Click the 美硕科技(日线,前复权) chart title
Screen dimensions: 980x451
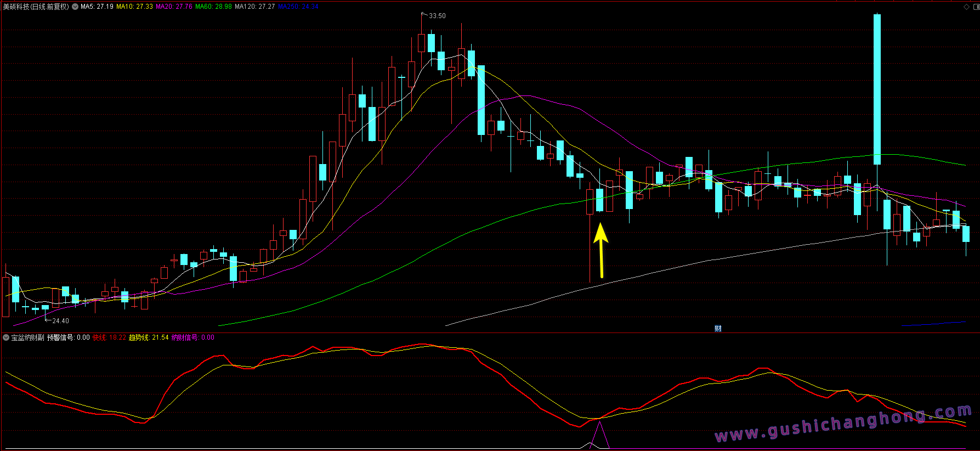(x=36, y=7)
